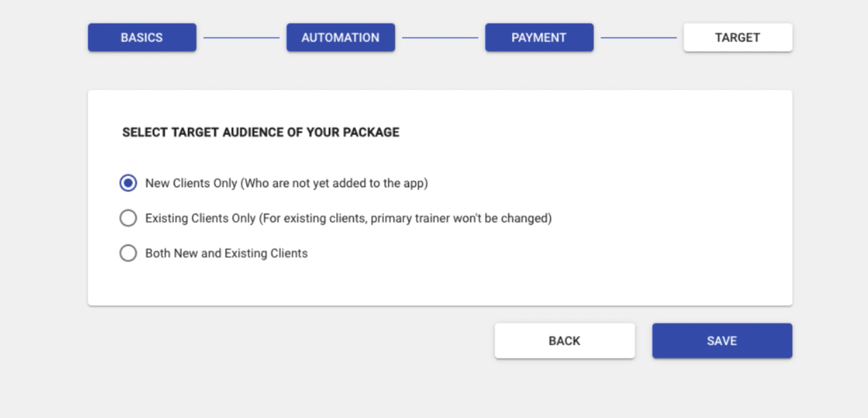Screen dimensions: 868x418
Task: Save the package with SAVE button
Action: [x=721, y=340]
